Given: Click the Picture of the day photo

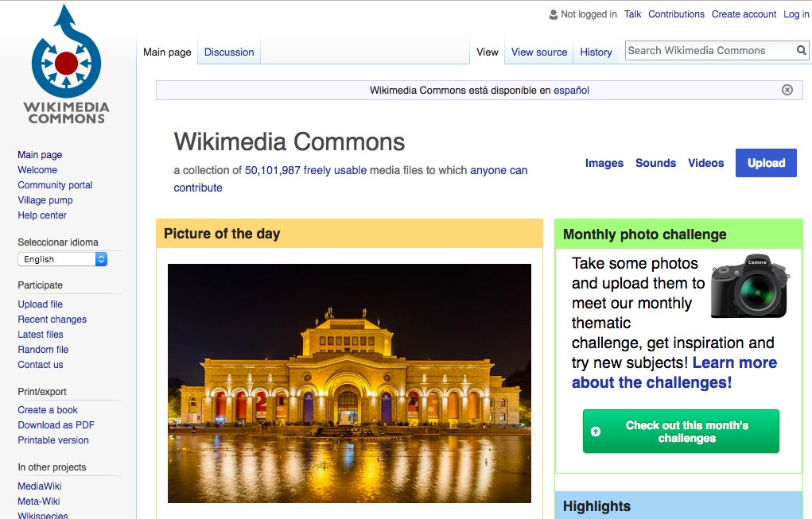Looking at the screenshot, I should pos(348,384).
